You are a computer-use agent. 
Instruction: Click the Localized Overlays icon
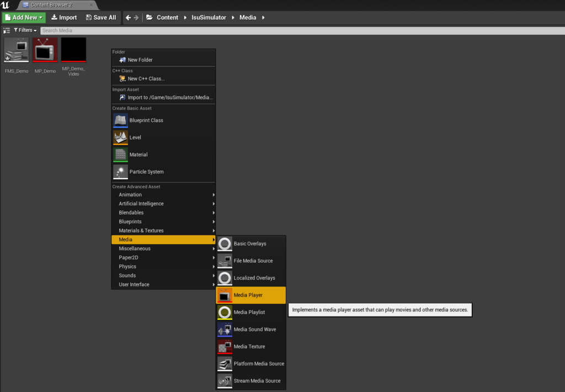(x=225, y=278)
